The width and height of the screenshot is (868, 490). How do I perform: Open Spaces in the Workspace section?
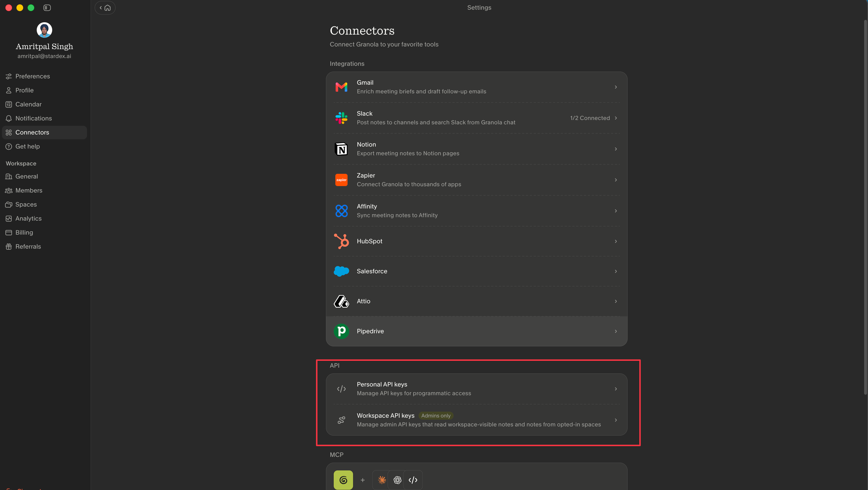(x=44, y=204)
